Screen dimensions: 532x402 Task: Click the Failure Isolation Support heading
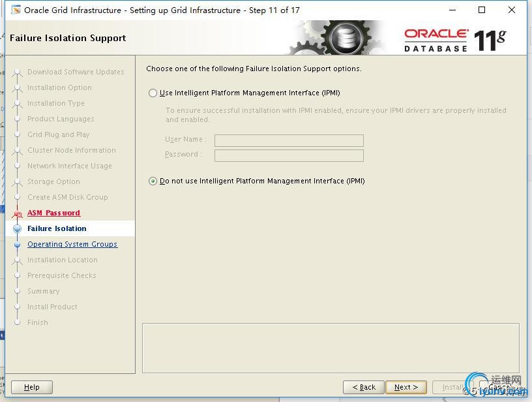68,38
